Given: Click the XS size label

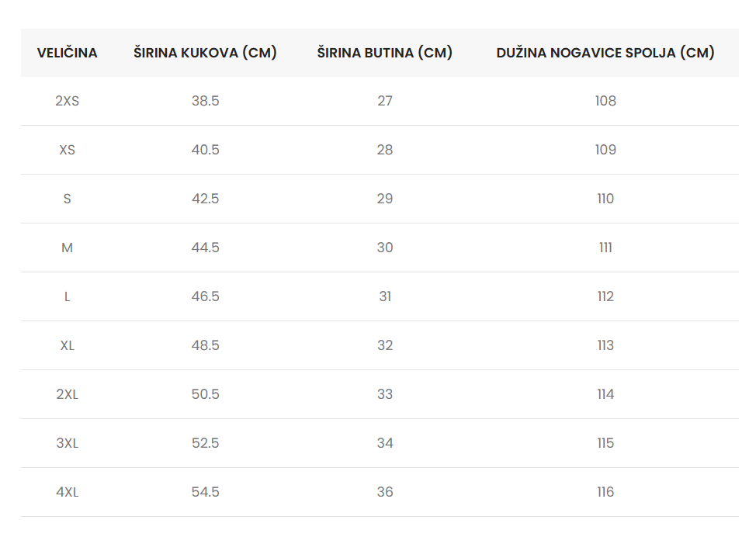Looking at the screenshot, I should (x=68, y=150).
